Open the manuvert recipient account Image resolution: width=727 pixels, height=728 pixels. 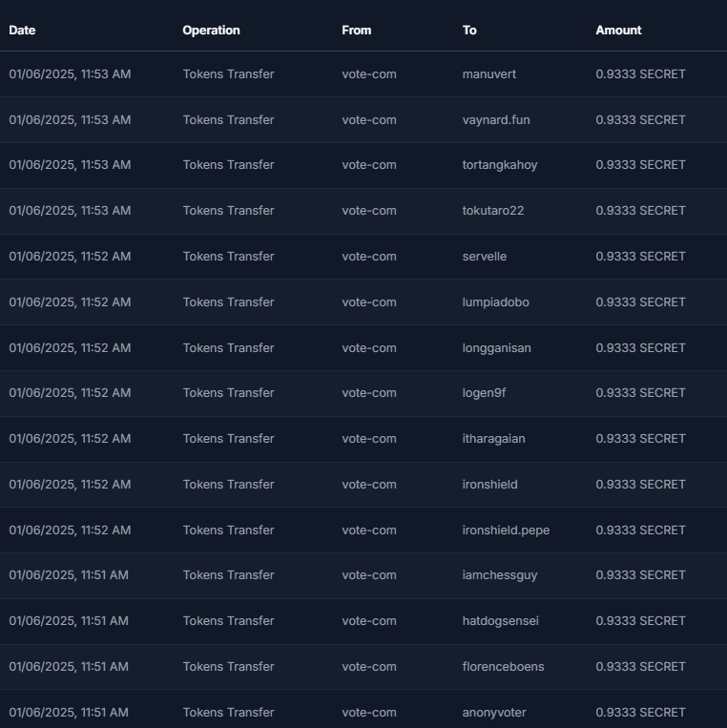[x=488, y=74]
